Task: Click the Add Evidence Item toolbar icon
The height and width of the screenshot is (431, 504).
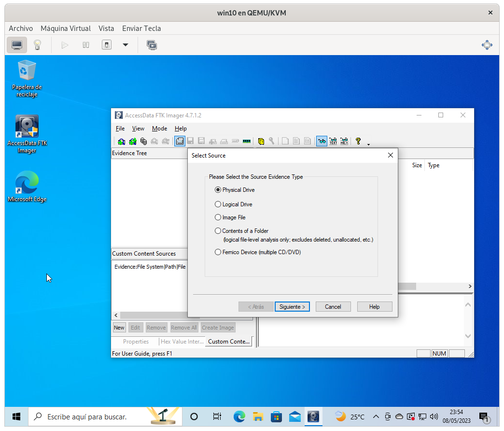Action: tap(122, 142)
